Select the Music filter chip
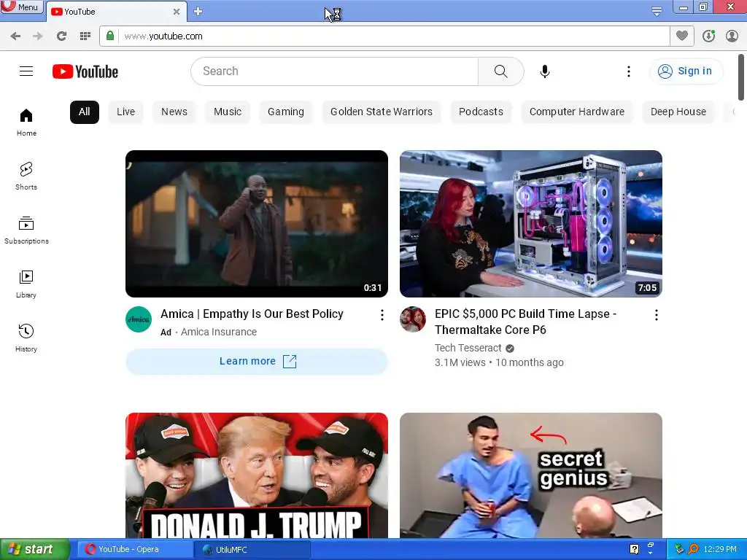The image size is (747, 560). point(228,112)
